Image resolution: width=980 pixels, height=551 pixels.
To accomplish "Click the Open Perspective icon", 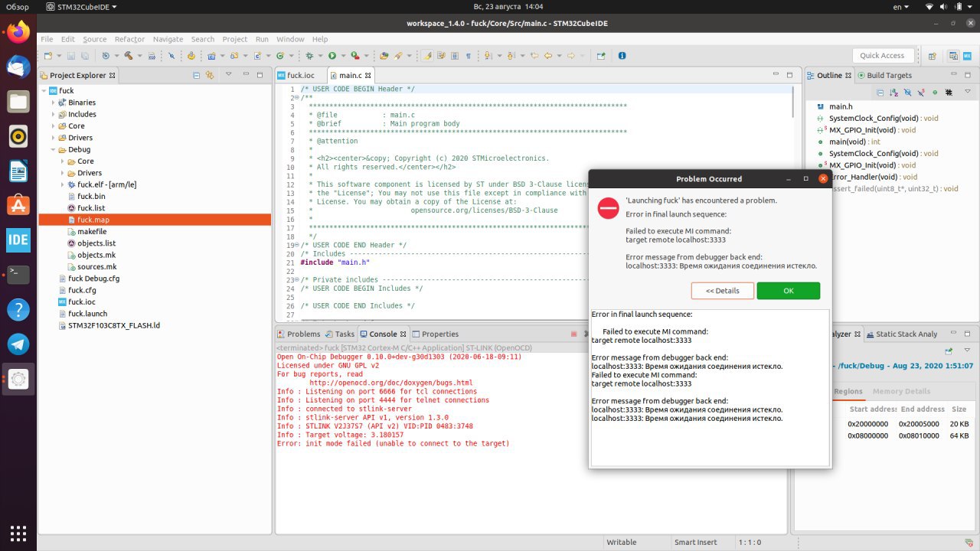I will pos(933,56).
